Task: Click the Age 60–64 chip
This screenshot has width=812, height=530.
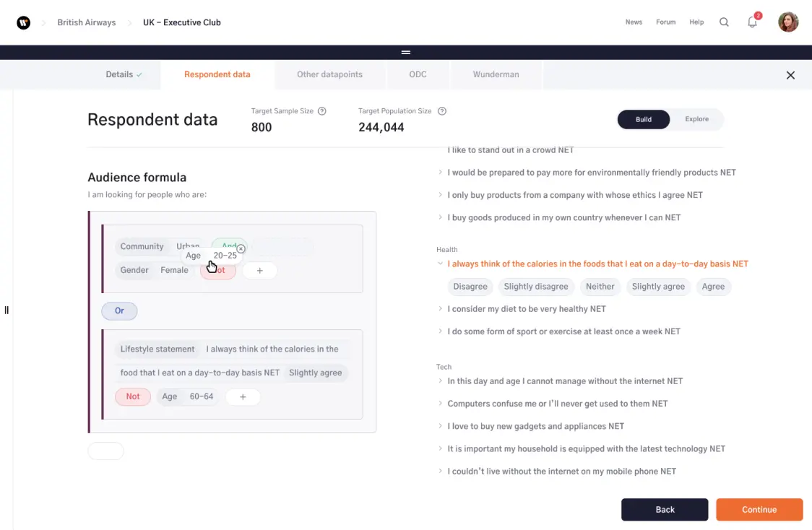Action: [187, 397]
